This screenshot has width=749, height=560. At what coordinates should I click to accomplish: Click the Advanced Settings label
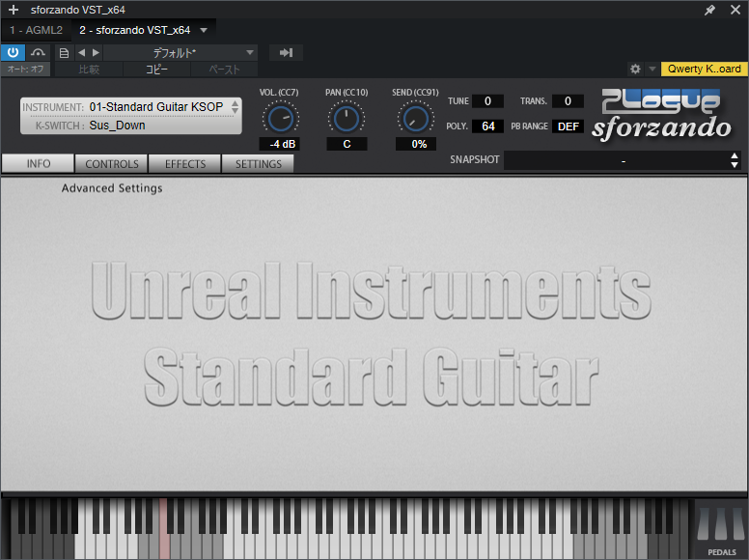coord(112,188)
